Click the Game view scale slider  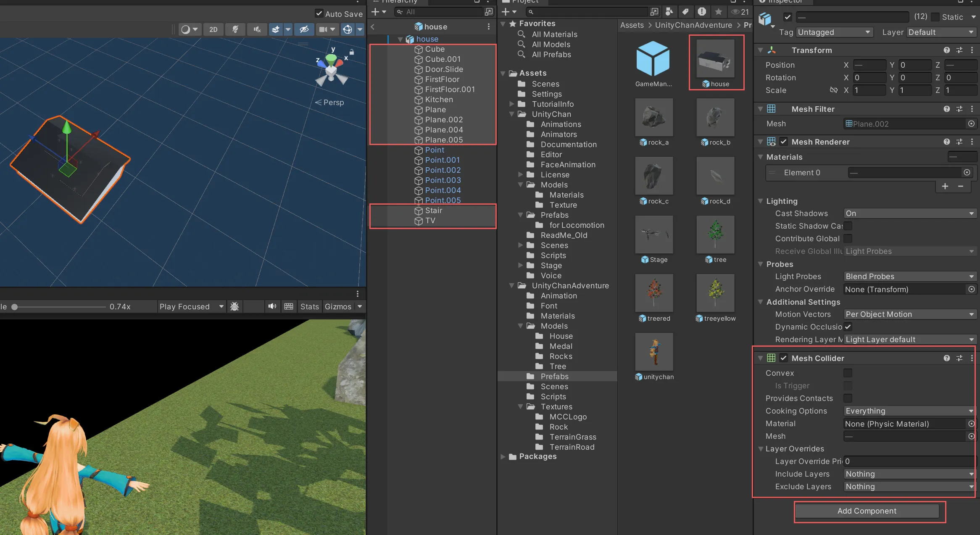point(59,307)
